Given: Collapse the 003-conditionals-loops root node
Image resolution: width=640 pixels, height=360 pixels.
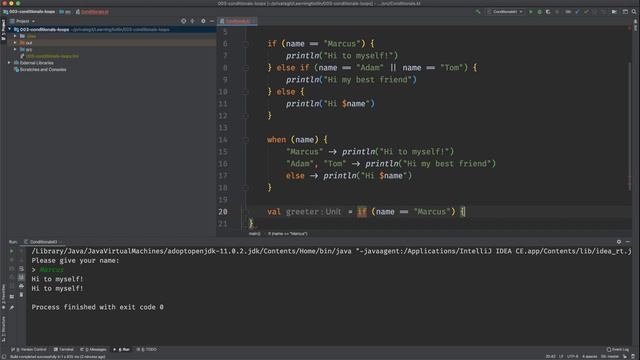Looking at the screenshot, I should pyautogui.click(x=9, y=29).
